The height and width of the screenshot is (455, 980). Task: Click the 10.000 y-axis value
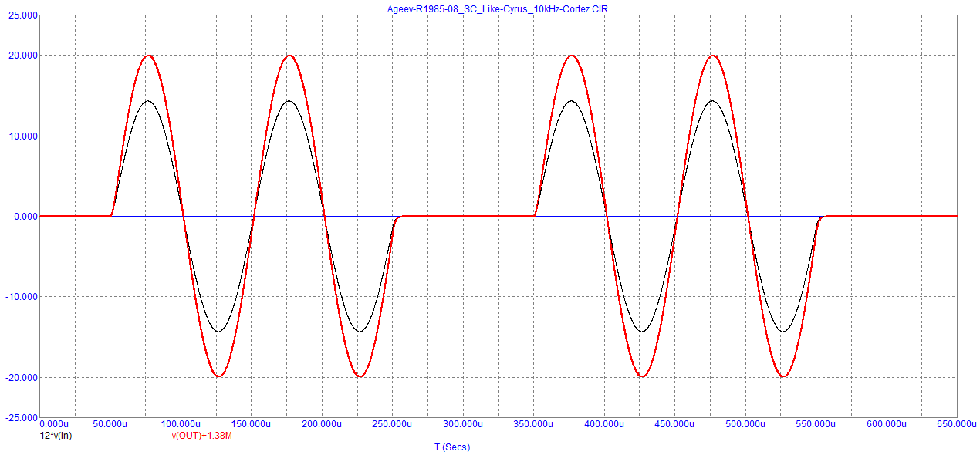pos(23,136)
